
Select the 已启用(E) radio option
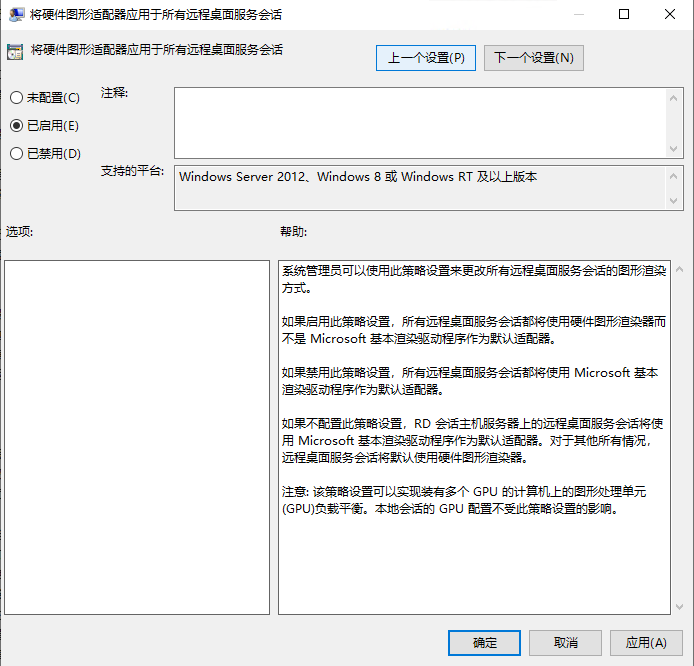coord(16,126)
